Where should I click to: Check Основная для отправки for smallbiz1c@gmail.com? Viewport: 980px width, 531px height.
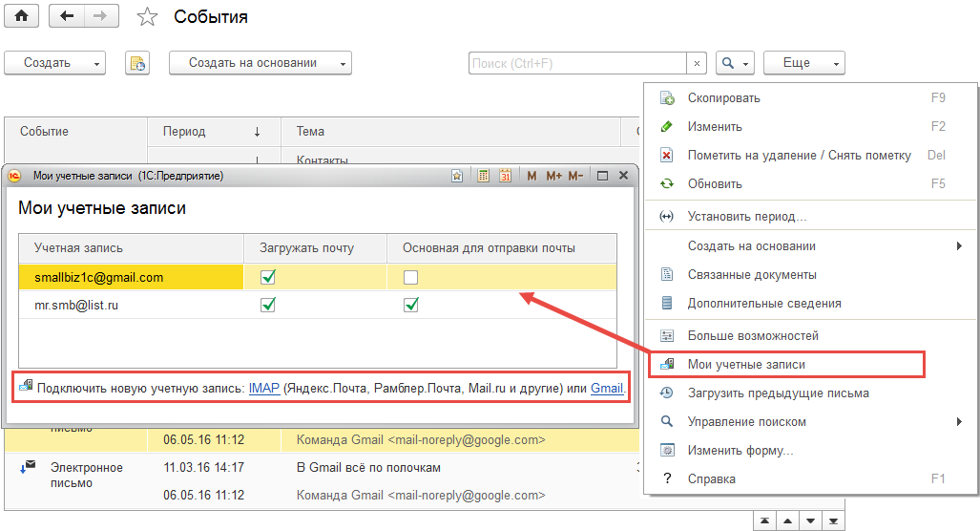(x=410, y=277)
